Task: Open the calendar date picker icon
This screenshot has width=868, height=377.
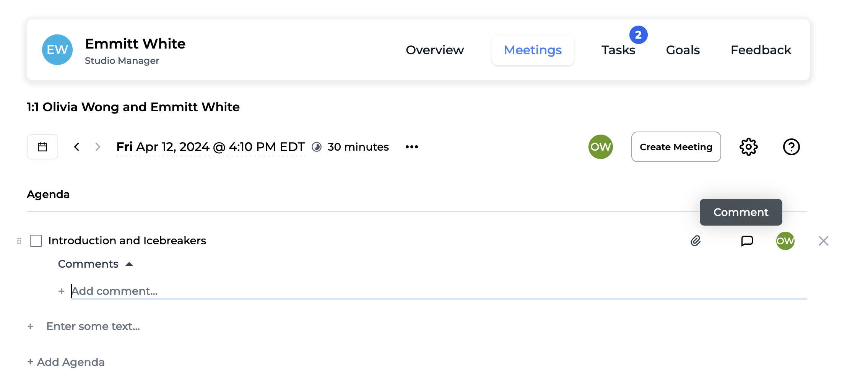Action: [42, 147]
